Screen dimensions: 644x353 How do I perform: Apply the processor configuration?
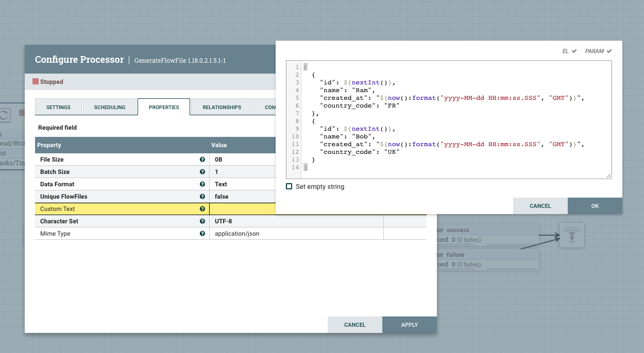coord(409,325)
